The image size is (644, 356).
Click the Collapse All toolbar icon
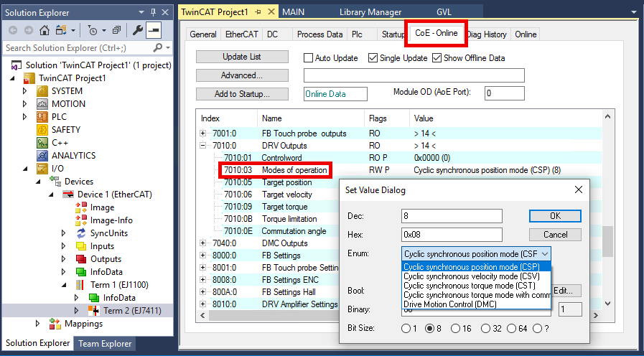tap(117, 30)
